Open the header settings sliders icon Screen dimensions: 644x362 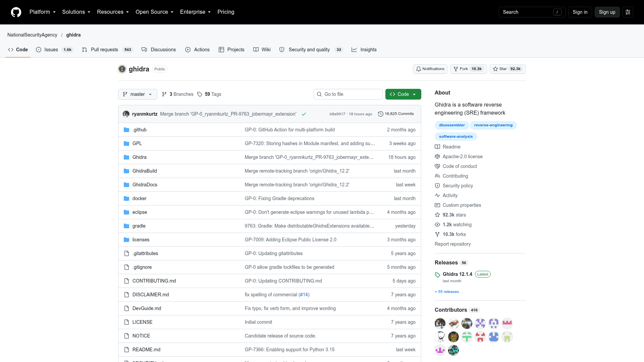pyautogui.click(x=628, y=12)
